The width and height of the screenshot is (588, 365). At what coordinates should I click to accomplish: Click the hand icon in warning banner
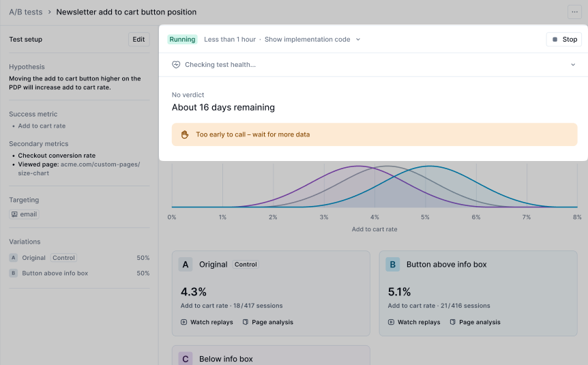[x=184, y=134]
